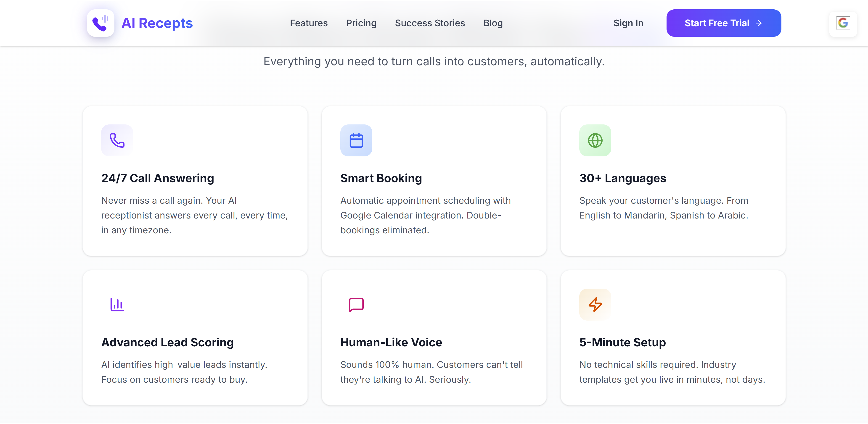Screen dimensions: 868x424
Task: Open the Features page from the navigation
Action: 309,23
